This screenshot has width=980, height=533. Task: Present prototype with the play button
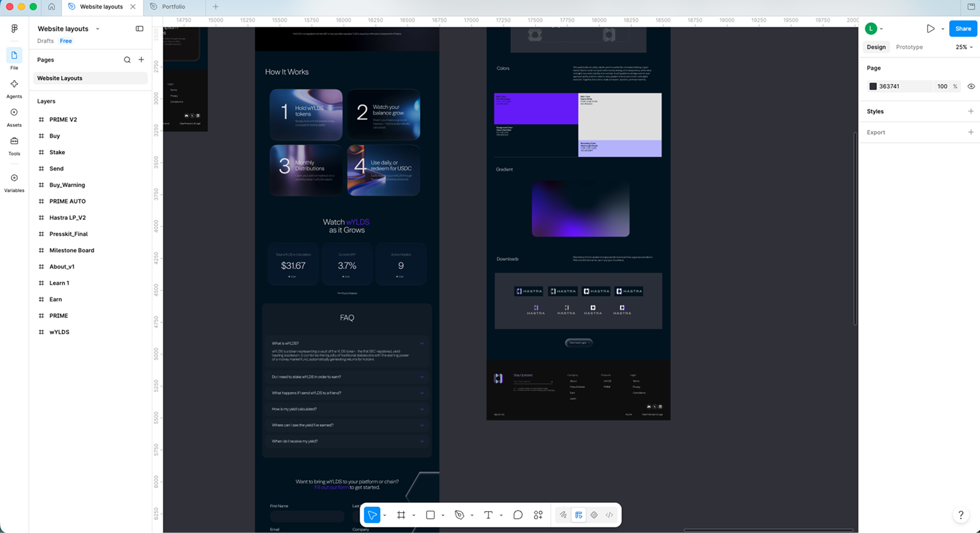click(x=931, y=29)
